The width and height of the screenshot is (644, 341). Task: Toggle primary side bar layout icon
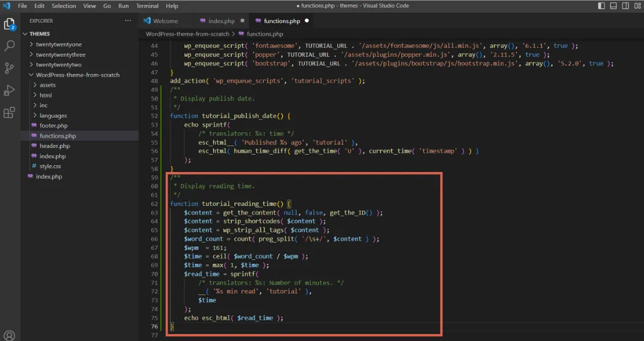point(601,6)
